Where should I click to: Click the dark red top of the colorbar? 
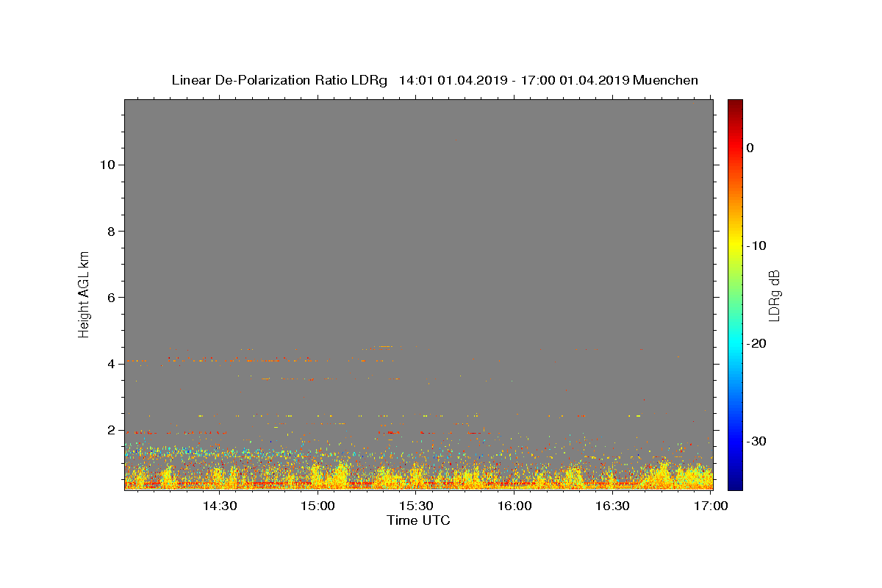tap(735, 104)
